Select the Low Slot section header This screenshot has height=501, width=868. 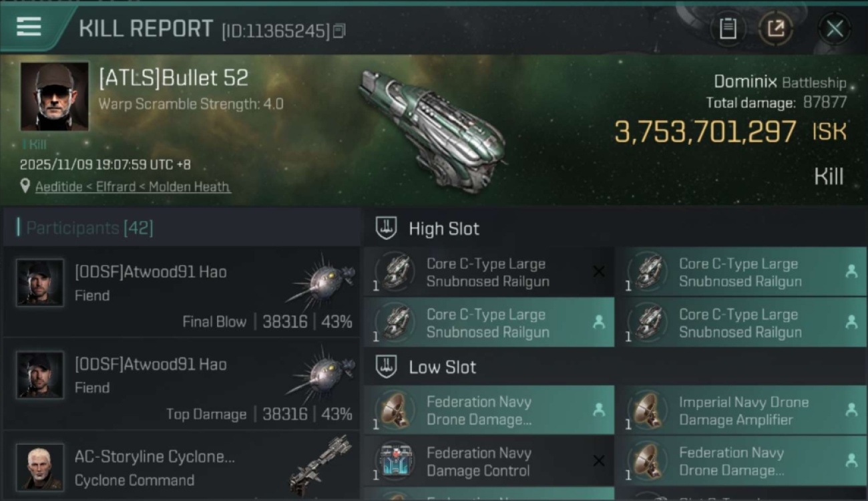click(x=442, y=367)
